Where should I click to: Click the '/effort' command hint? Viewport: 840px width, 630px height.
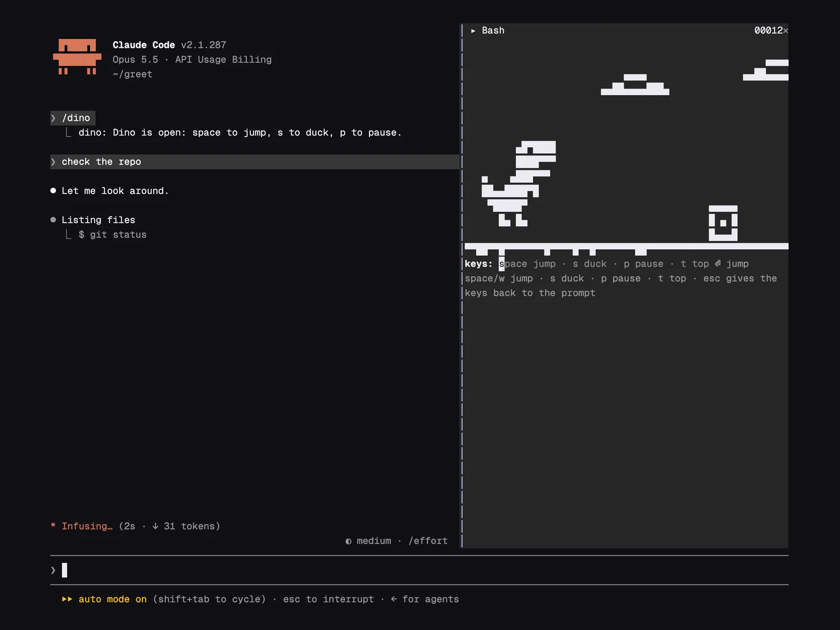pos(428,541)
